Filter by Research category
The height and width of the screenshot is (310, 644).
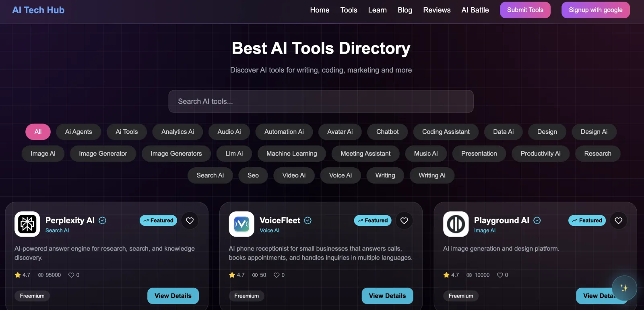click(598, 154)
